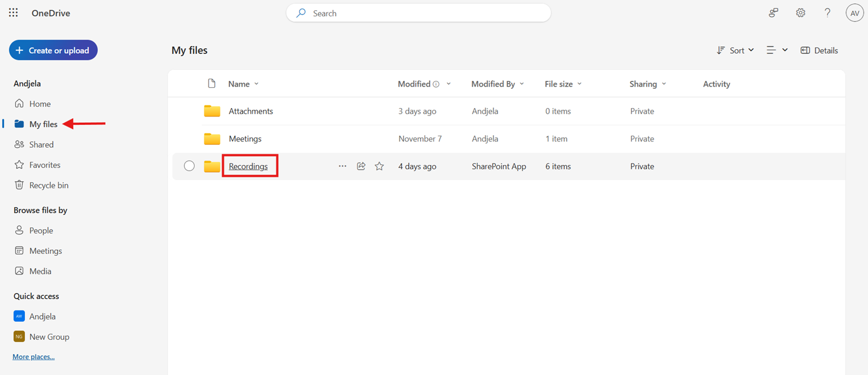Favorite the Recordings folder with star icon
The width and height of the screenshot is (868, 375).
(379, 166)
